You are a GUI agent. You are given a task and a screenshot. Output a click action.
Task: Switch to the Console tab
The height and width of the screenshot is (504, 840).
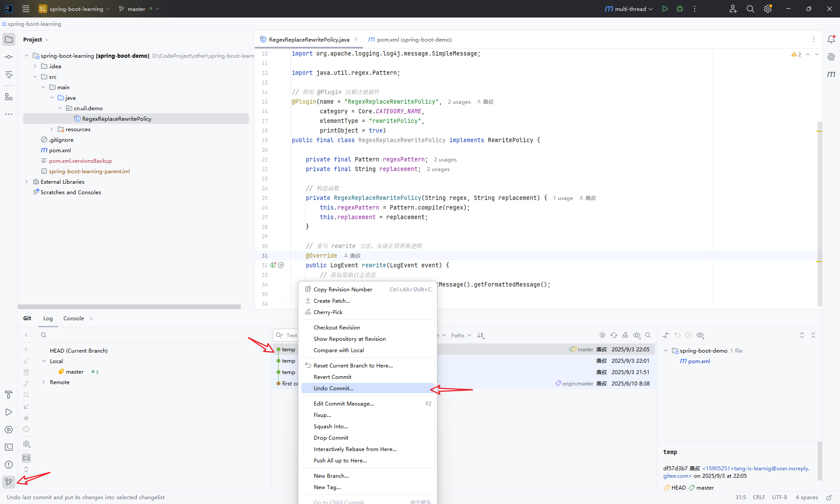pos(73,318)
